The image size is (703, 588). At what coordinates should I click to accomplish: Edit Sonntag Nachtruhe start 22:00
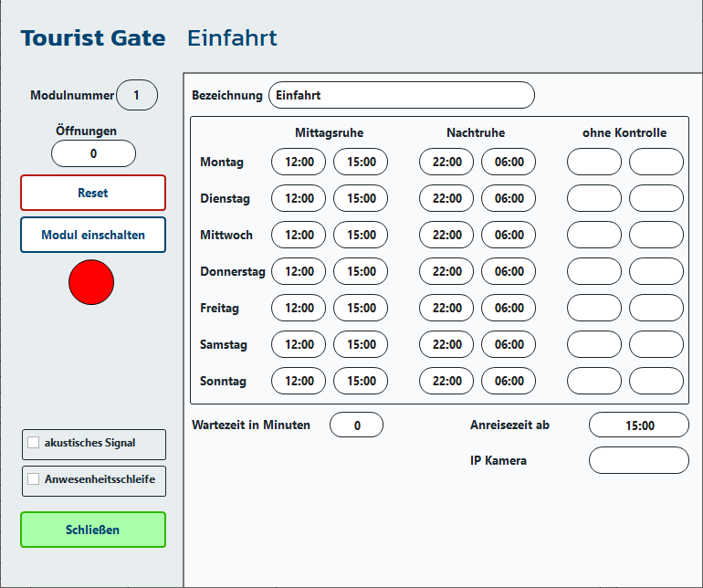point(446,381)
